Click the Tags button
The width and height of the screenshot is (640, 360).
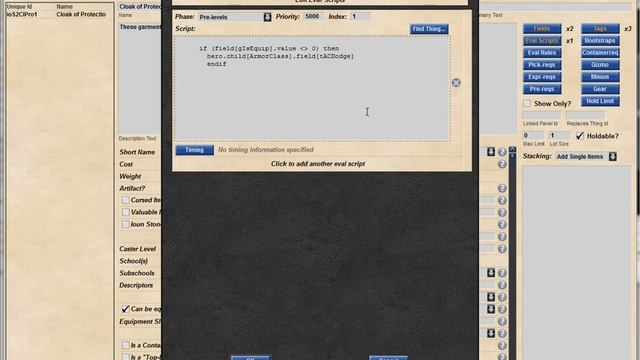click(x=600, y=29)
